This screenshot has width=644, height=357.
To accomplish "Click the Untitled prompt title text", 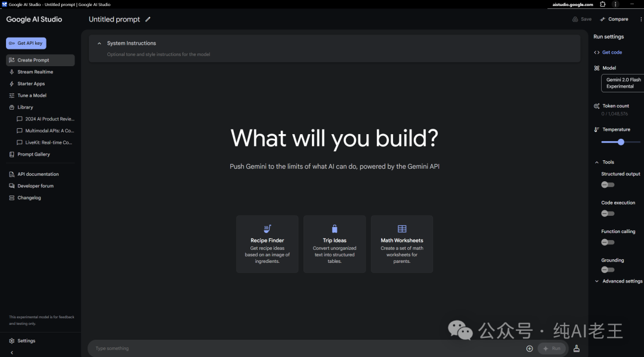I will [x=114, y=19].
